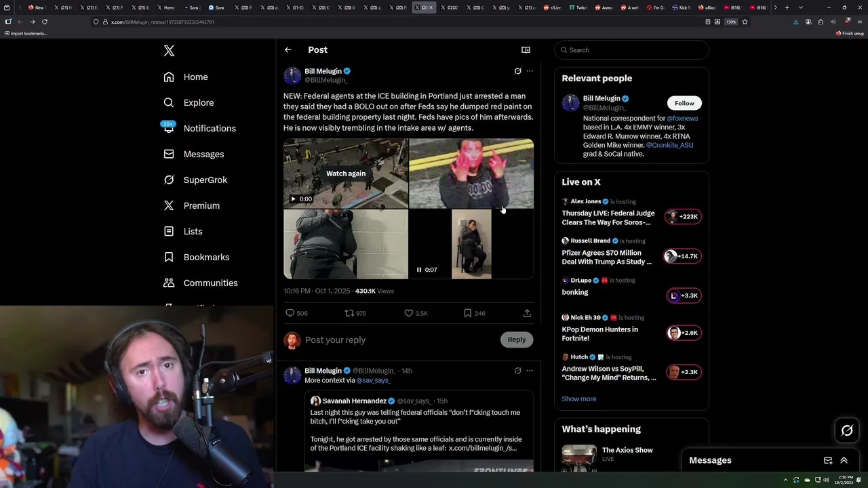Click Grok explain icon on main post
The height and width of the screenshot is (488, 868).
coord(517,71)
